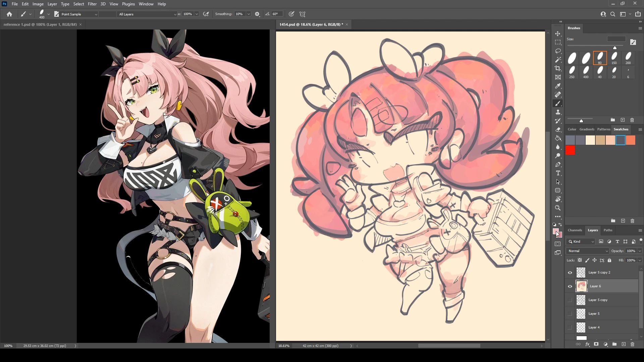Open Point Sample size dropdown
Image resolution: width=644 pixels, height=362 pixels.
pos(78,14)
